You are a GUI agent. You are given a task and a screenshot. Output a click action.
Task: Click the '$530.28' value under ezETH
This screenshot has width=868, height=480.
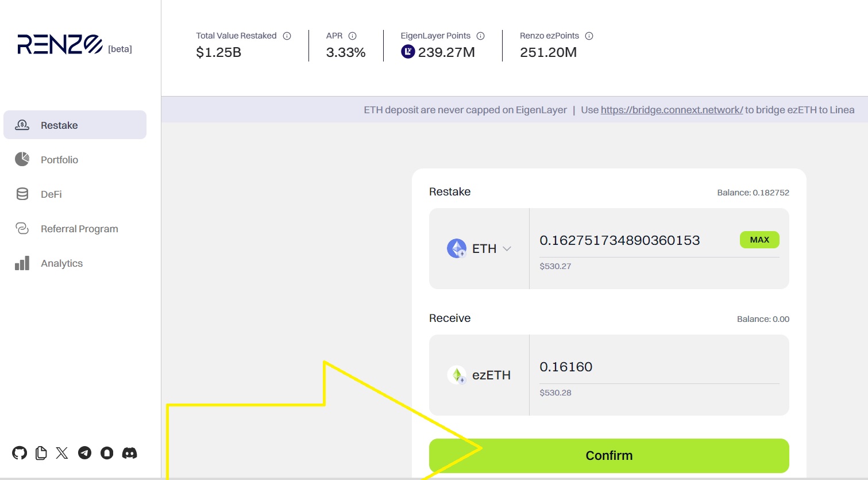tap(555, 393)
